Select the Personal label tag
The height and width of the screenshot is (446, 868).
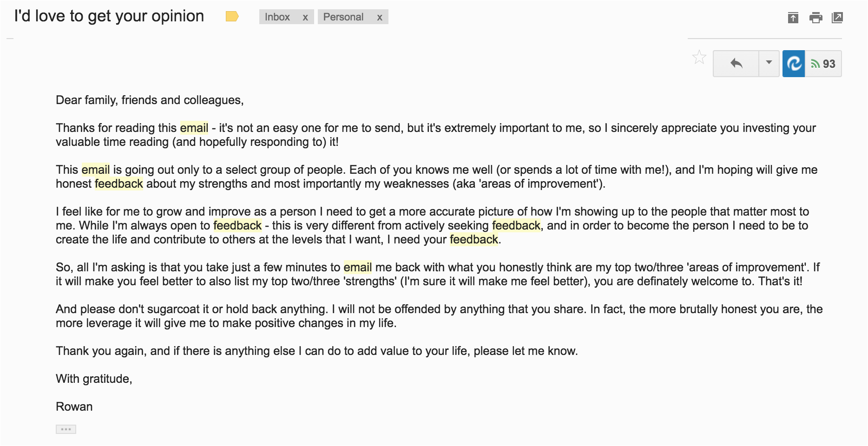click(343, 17)
